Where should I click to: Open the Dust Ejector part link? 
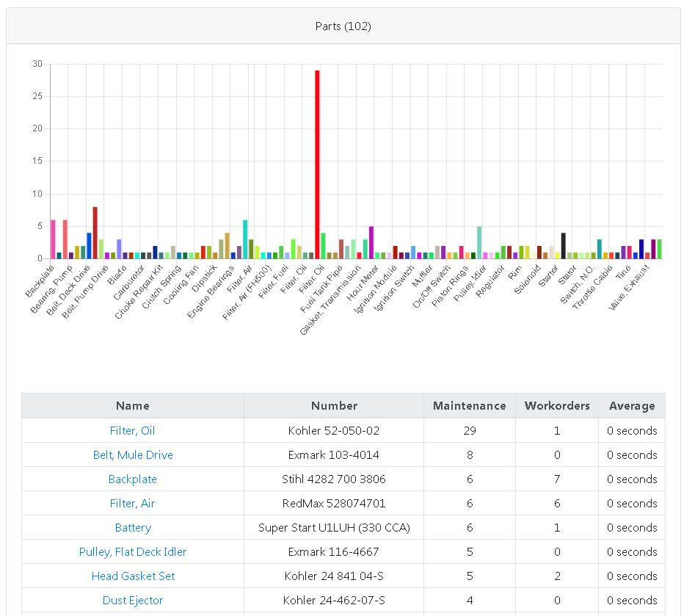[133, 601]
